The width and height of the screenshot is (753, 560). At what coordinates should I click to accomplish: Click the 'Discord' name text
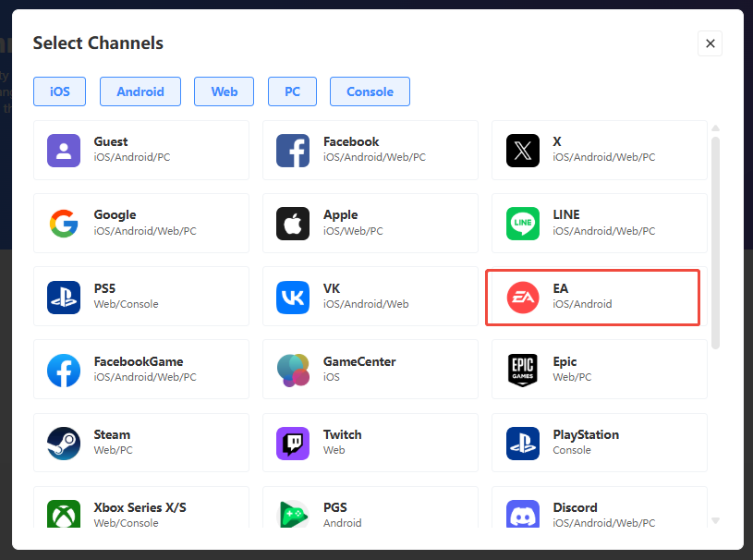(x=575, y=507)
